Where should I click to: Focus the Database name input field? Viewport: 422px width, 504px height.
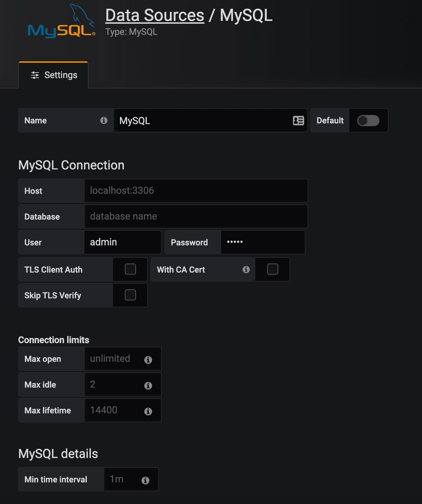(196, 216)
